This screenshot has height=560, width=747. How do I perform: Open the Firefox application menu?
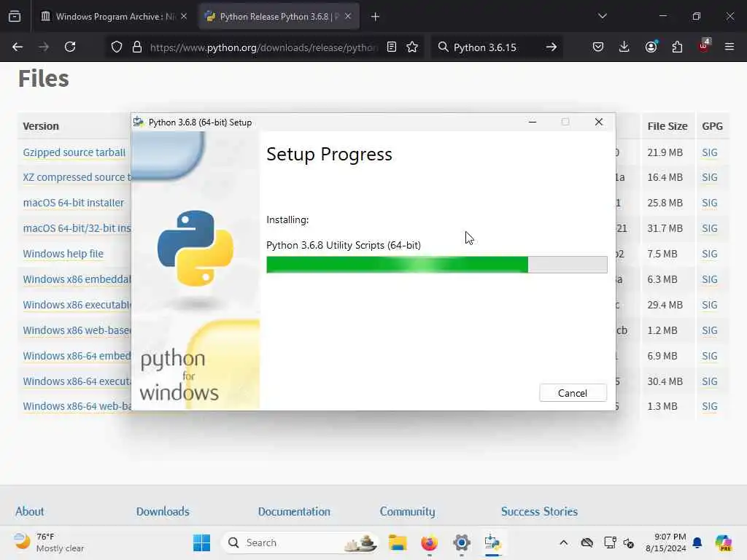tap(729, 47)
